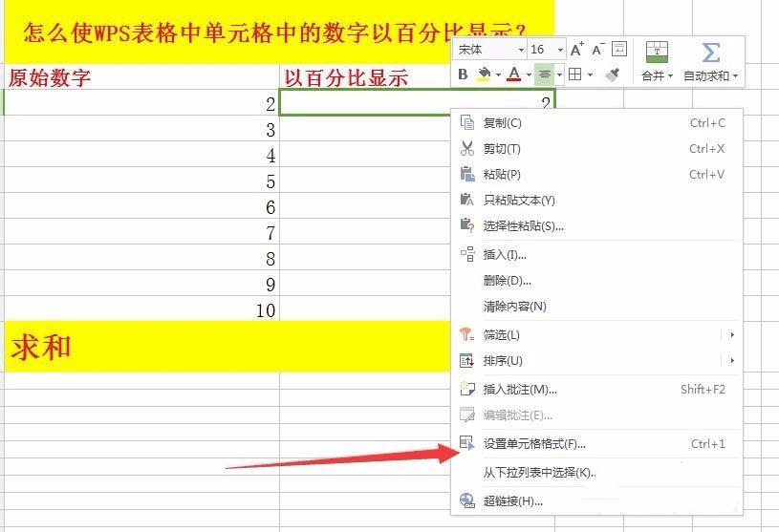Click the 自动求和 sigma icon
Viewport: 779px width, 532px height.
pyautogui.click(x=711, y=53)
